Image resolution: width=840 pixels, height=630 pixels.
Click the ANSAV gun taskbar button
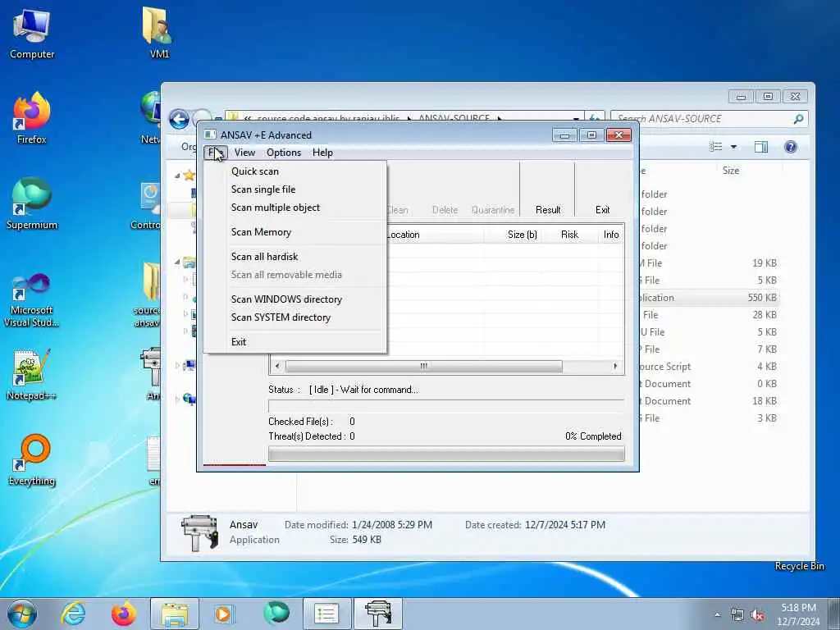click(378, 614)
